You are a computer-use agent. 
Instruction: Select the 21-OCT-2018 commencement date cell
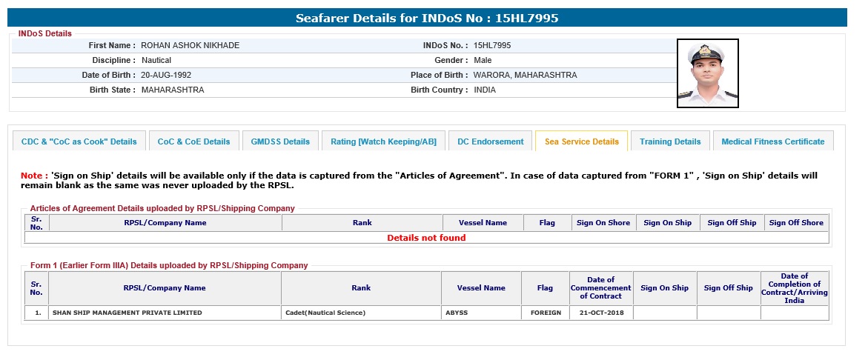600,313
